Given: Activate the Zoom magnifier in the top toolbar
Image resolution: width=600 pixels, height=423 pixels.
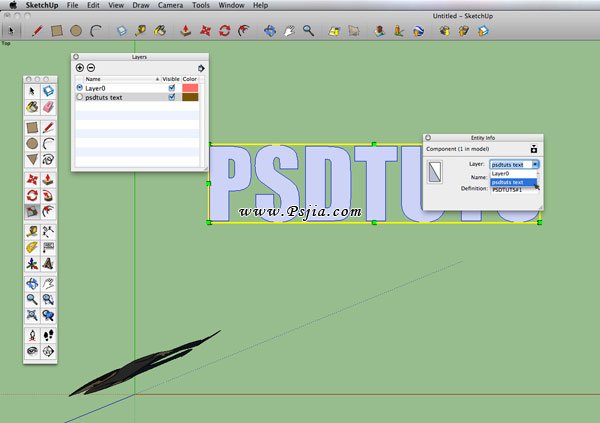Looking at the screenshot, I should pyautogui.click(x=309, y=31).
